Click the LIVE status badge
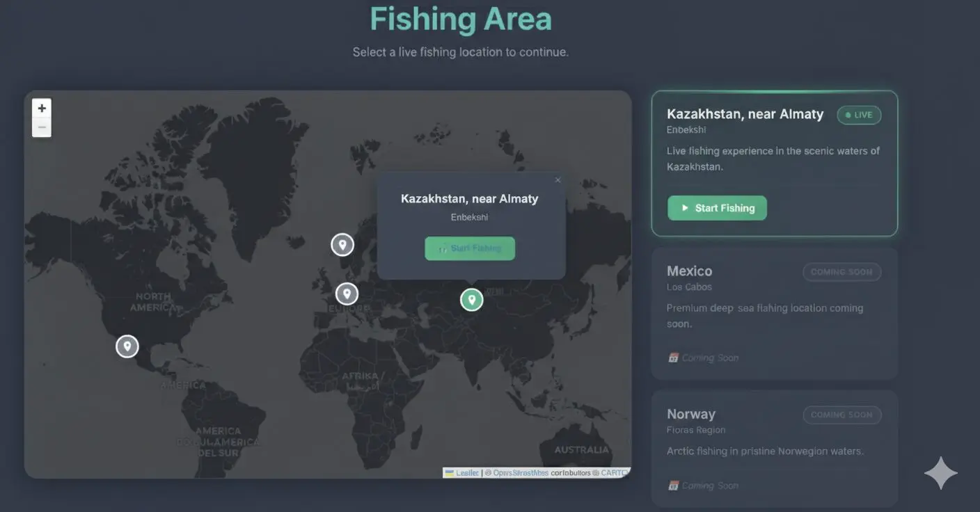This screenshot has height=512, width=980. point(859,115)
